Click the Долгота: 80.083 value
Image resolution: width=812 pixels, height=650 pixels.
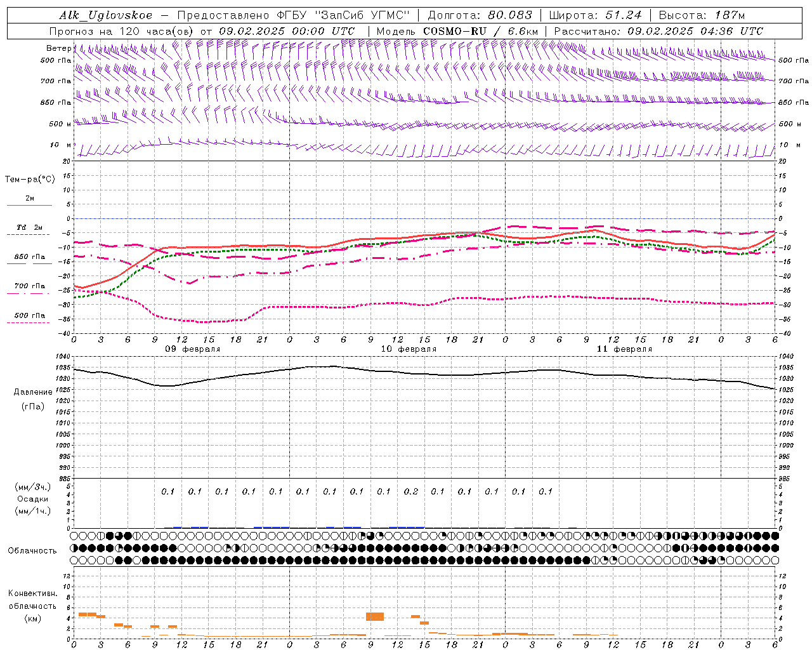point(480,15)
